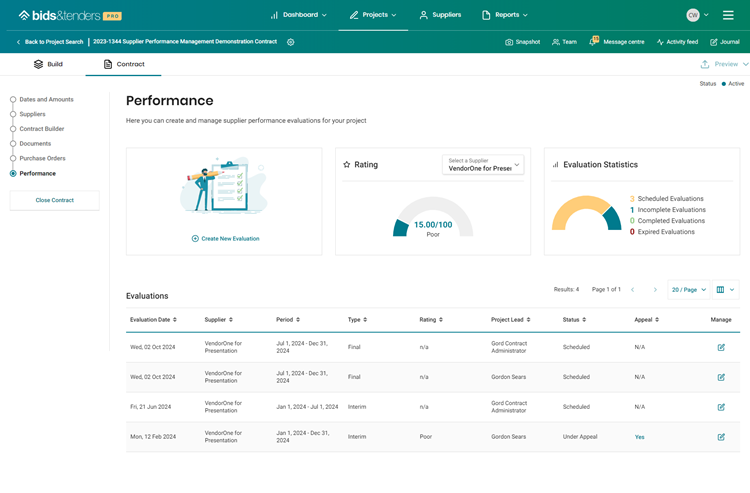Viewport: 750px width, 493px height.
Task: Open the hamburger menu icon
Action: pyautogui.click(x=728, y=15)
